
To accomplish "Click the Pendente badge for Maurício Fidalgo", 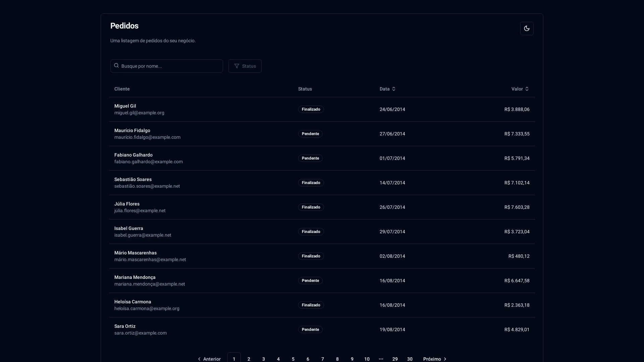I will tap(310, 134).
